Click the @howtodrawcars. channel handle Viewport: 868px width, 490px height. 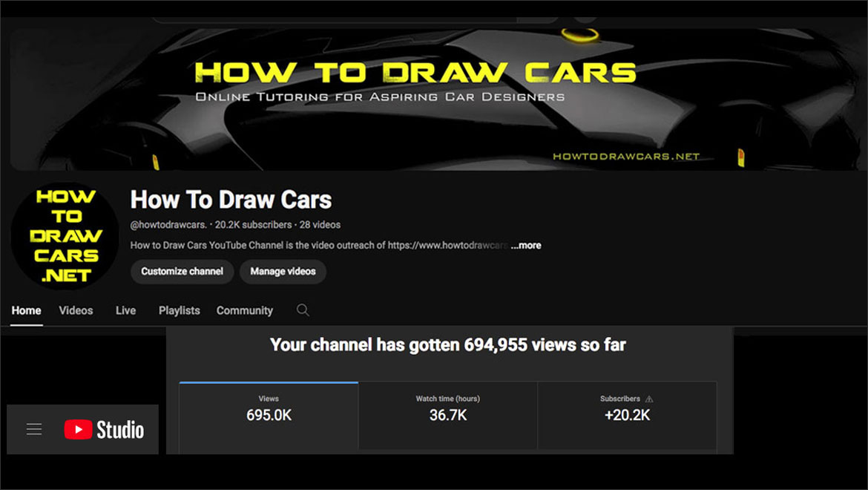(168, 225)
